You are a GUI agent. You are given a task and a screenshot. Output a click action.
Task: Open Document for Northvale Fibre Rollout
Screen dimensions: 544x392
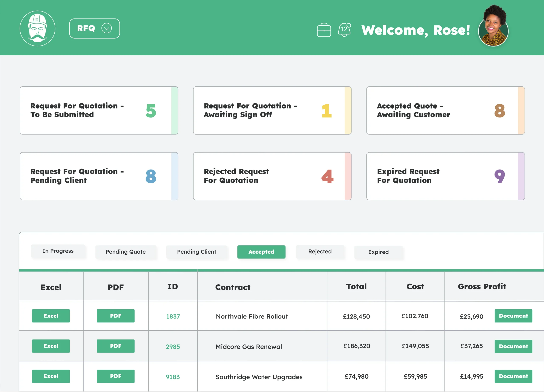click(513, 316)
